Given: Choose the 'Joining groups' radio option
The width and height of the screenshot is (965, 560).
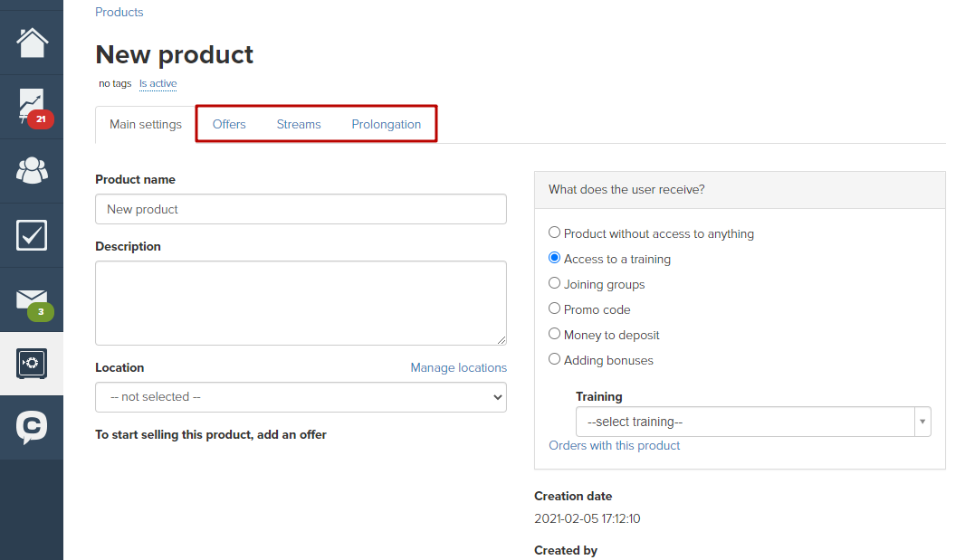Looking at the screenshot, I should (555, 283).
